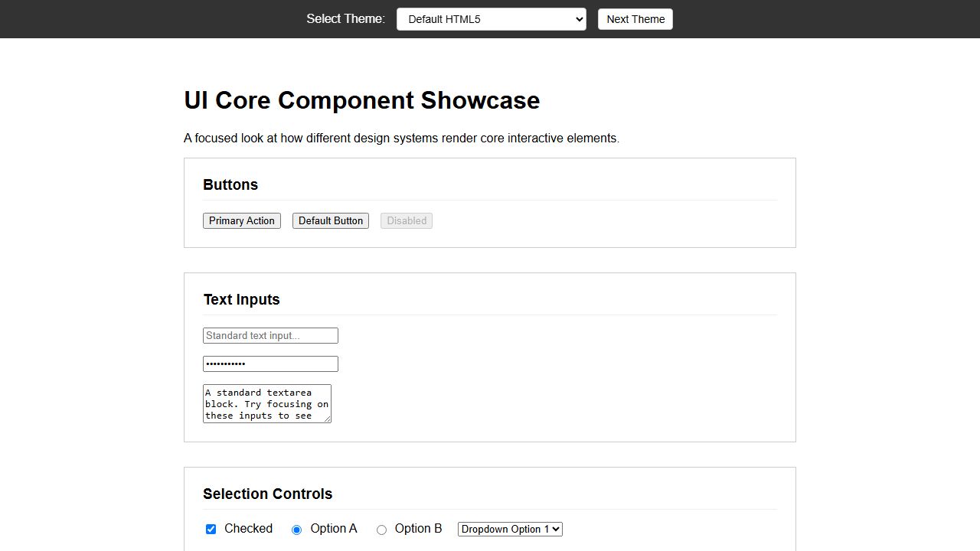Focus the Standard text input field
Viewport: 980px width, 551px height.
point(270,335)
